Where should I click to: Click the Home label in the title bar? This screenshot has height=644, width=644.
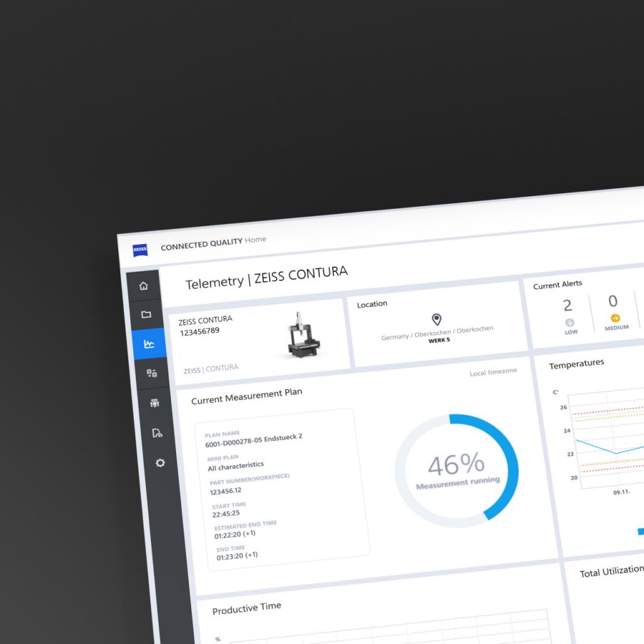pyautogui.click(x=257, y=239)
